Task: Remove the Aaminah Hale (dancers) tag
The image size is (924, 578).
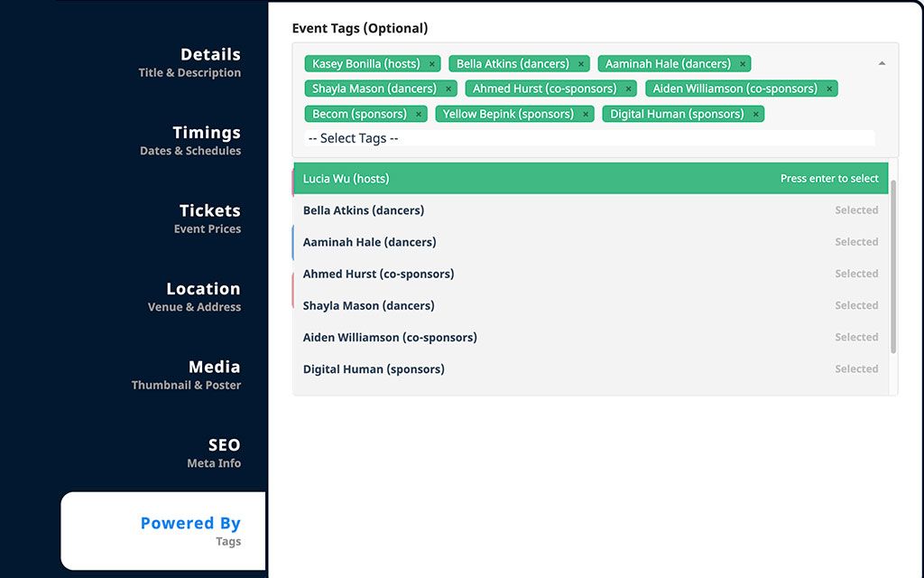Action: tap(742, 63)
